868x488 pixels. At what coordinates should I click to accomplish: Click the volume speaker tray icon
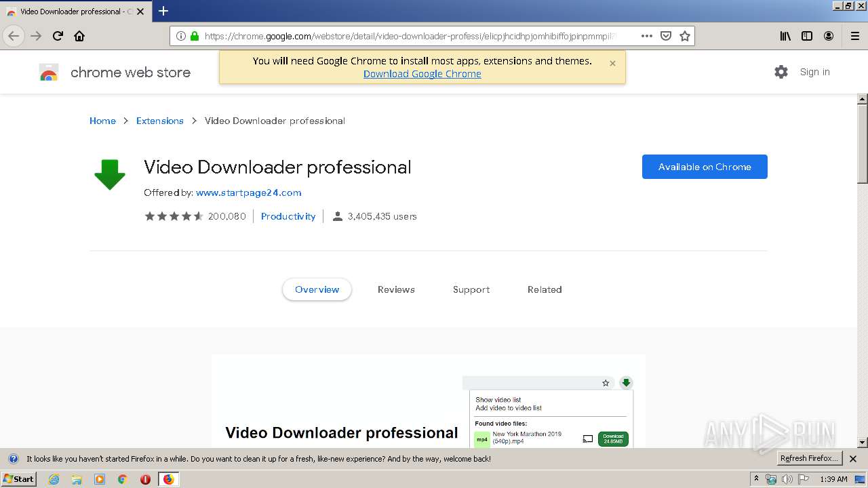(787, 479)
